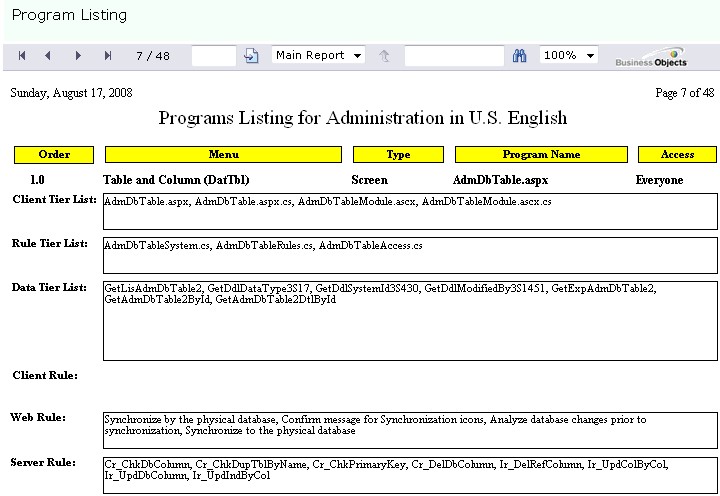Click the order value 1.0
This screenshot has width=720, height=496.
38,180
